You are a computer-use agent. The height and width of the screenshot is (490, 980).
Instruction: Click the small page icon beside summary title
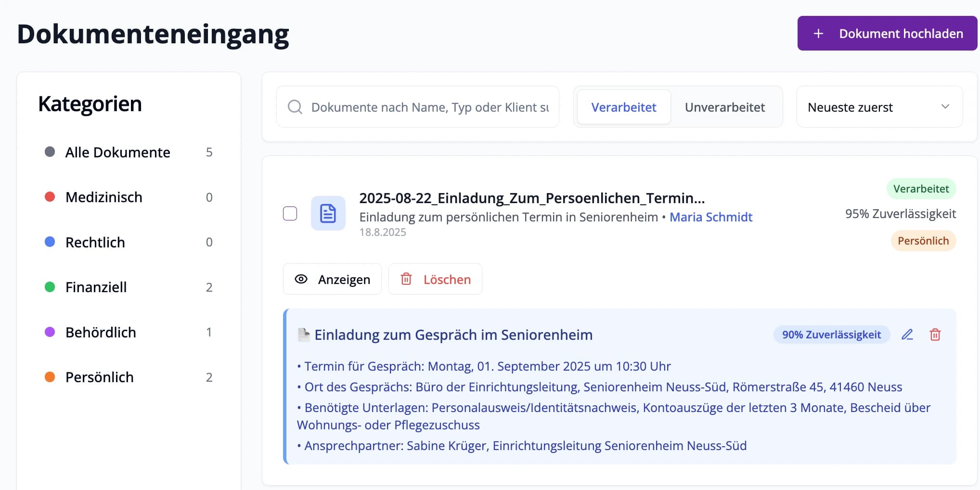pos(303,335)
